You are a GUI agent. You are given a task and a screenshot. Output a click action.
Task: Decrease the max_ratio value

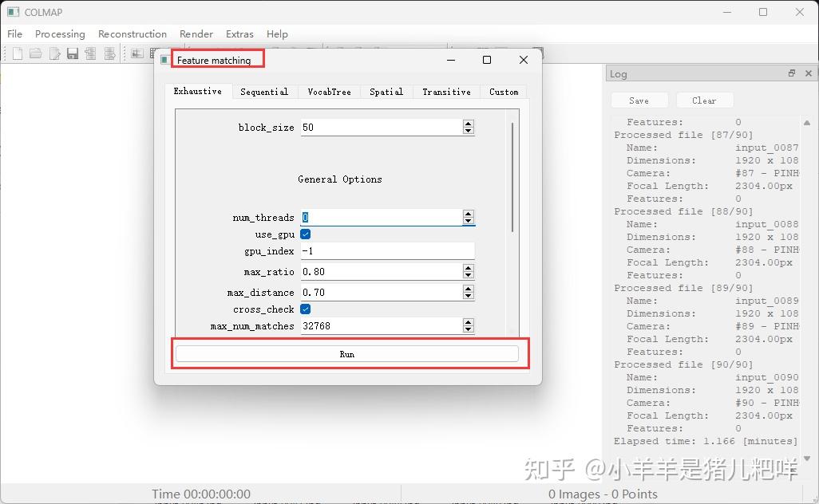pos(469,275)
